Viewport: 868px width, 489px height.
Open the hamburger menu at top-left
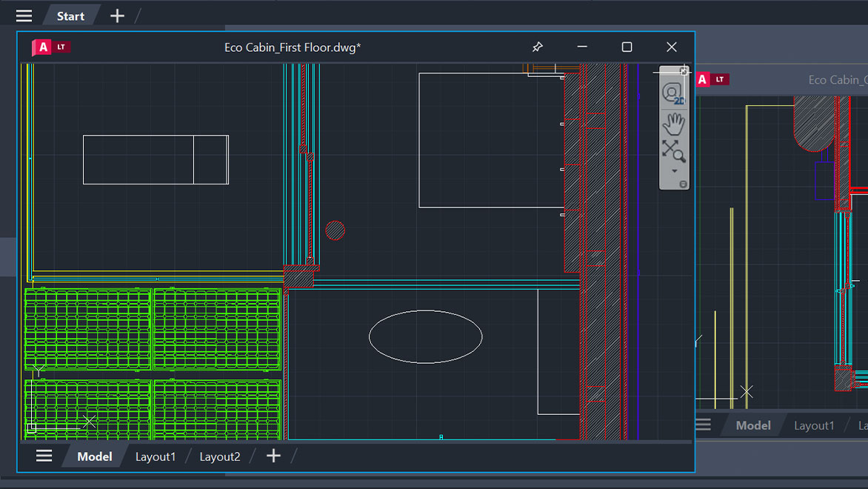[x=24, y=15]
